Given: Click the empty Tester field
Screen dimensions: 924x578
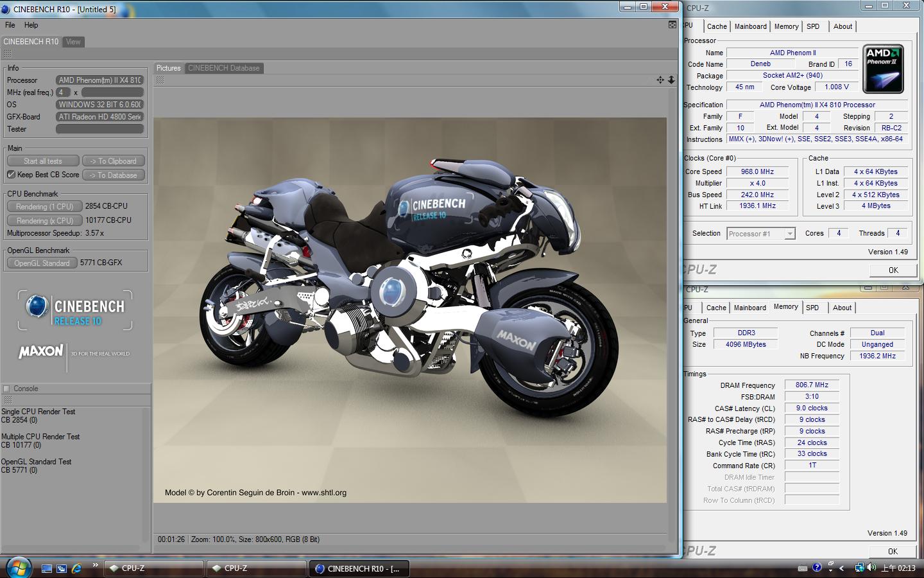Looking at the screenshot, I should (x=99, y=129).
